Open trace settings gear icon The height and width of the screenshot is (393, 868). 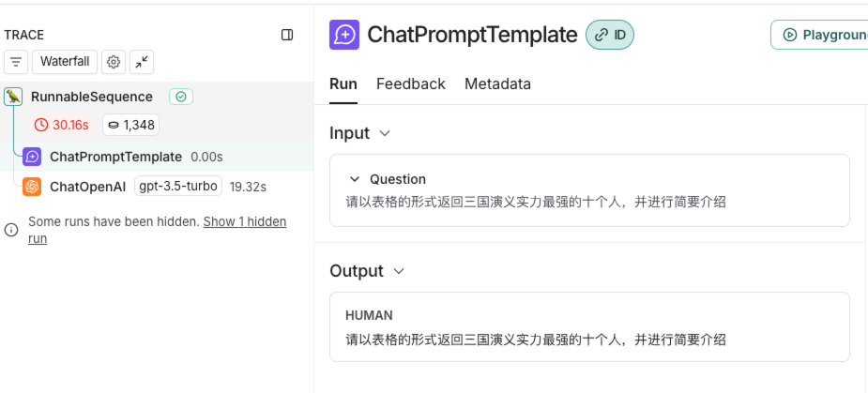(x=114, y=62)
